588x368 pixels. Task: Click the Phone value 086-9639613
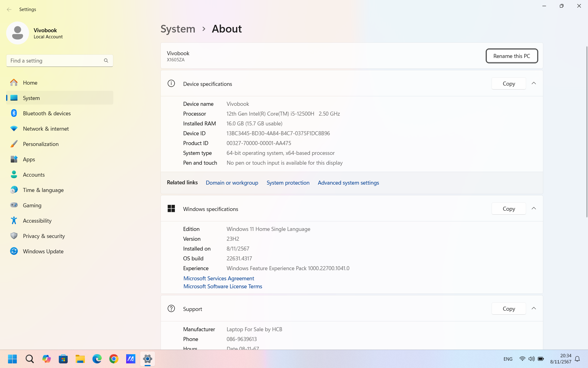click(x=242, y=339)
